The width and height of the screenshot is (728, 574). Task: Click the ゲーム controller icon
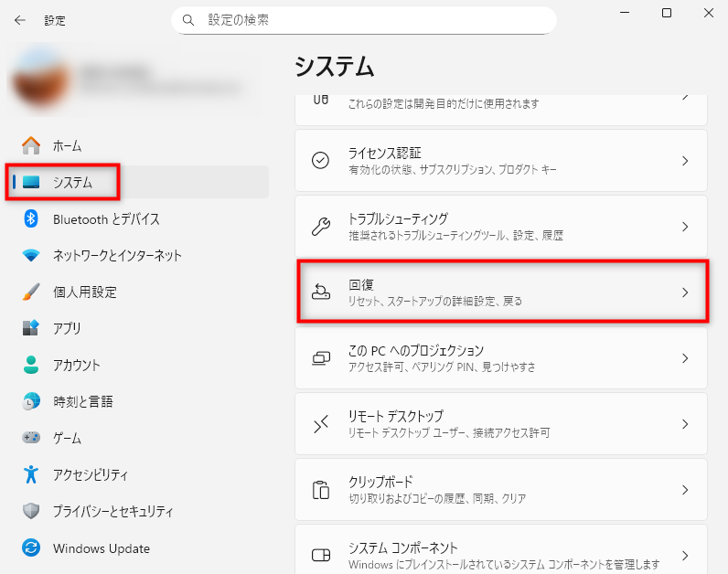coord(31,439)
